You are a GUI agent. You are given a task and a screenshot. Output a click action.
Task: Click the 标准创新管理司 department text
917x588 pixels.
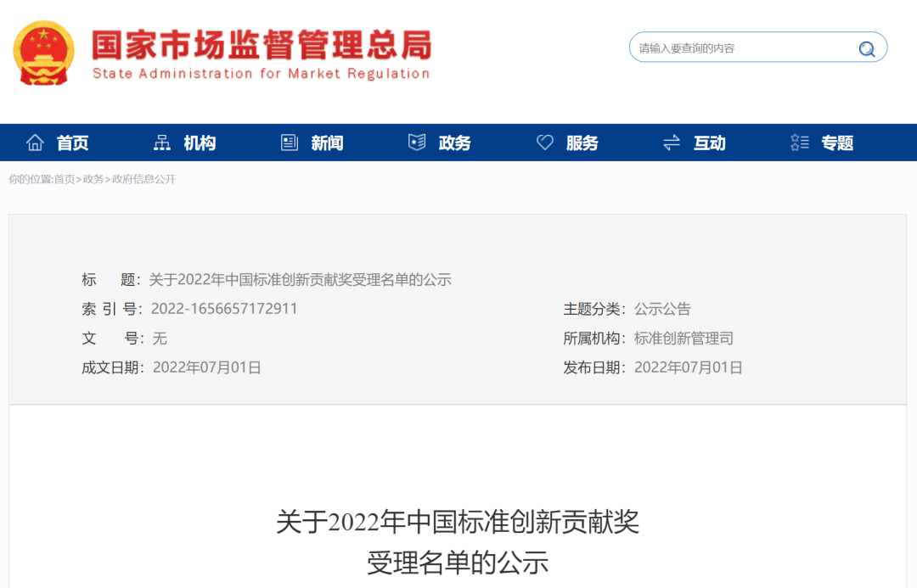[683, 338]
